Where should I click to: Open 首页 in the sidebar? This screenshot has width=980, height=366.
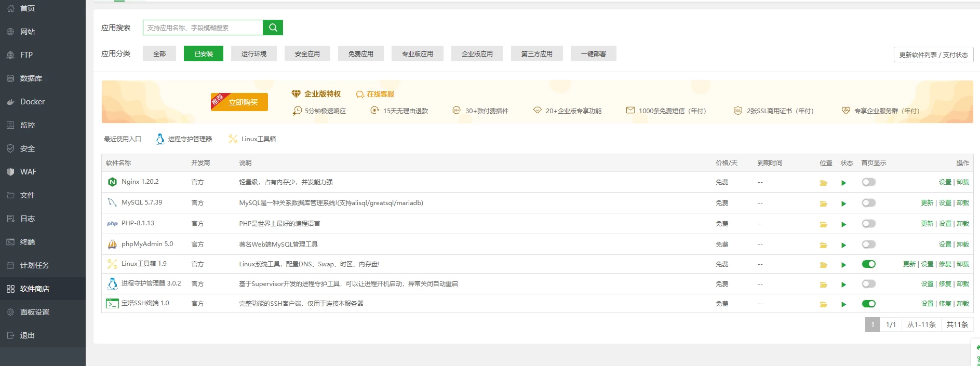pos(43,8)
